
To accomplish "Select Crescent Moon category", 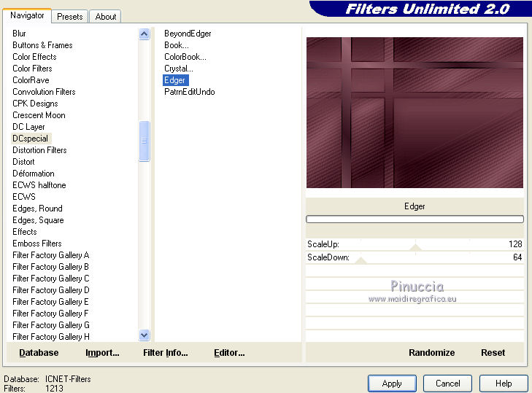I will pos(39,115).
